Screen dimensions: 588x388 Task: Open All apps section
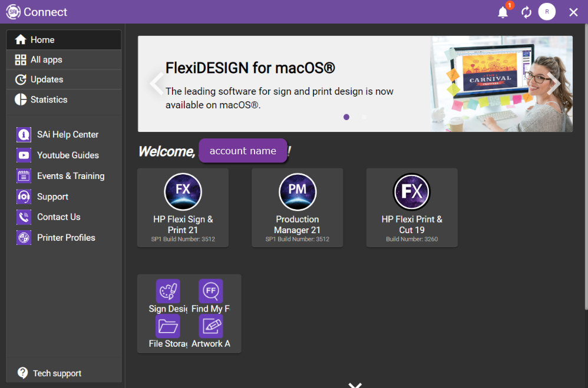click(64, 59)
